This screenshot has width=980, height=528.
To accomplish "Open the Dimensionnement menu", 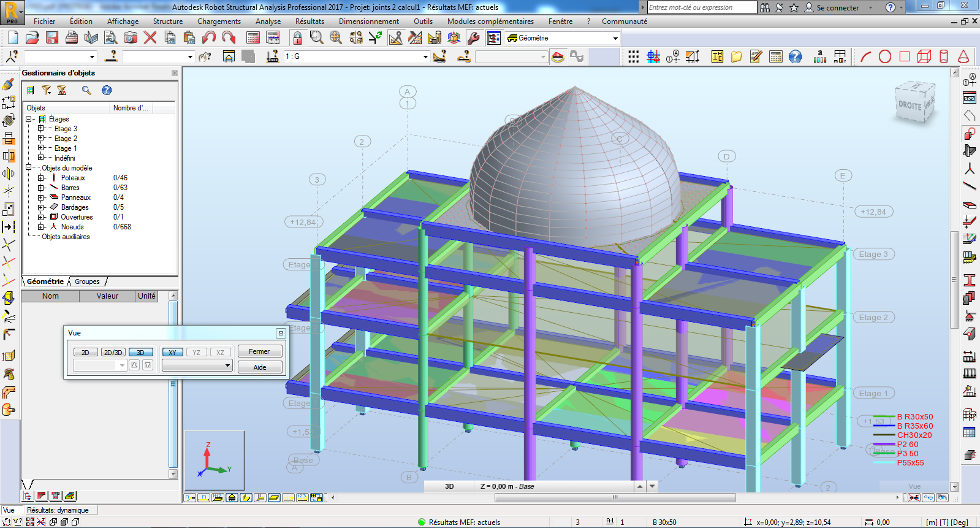I will (x=368, y=21).
